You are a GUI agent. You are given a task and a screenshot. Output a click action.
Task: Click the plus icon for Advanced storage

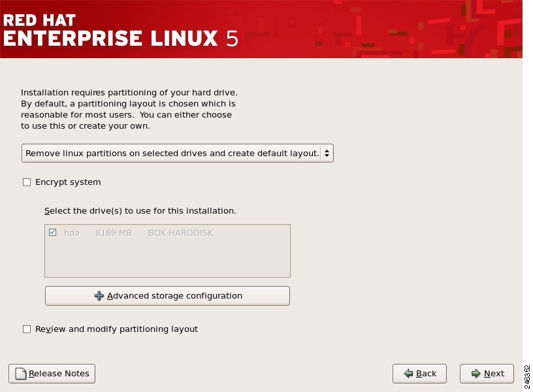[x=99, y=296]
